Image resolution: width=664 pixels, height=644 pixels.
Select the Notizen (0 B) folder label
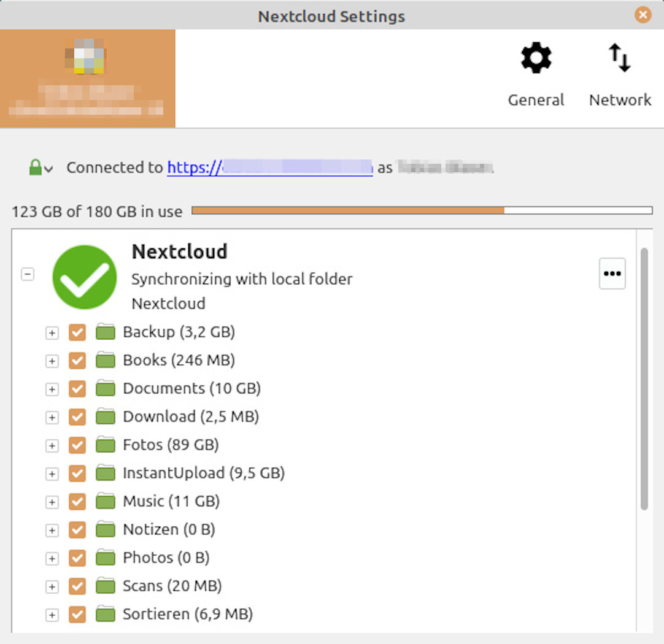(169, 529)
